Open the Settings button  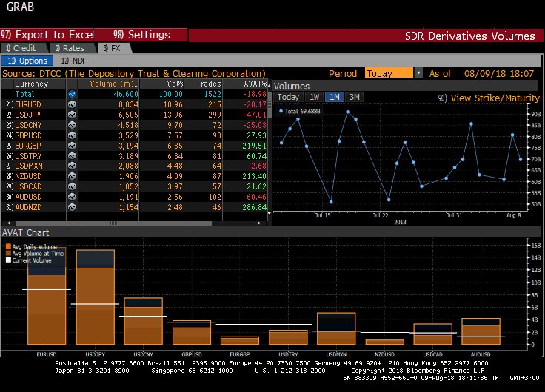pos(141,35)
